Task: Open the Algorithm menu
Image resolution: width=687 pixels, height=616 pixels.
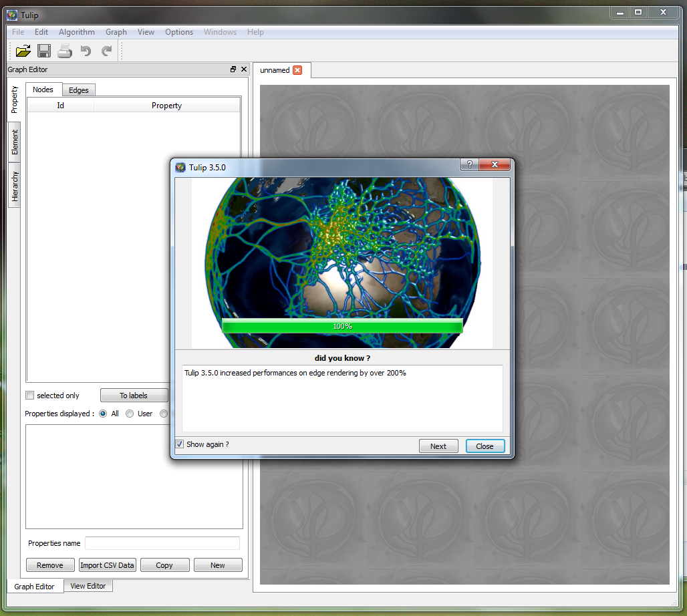Action: point(77,32)
